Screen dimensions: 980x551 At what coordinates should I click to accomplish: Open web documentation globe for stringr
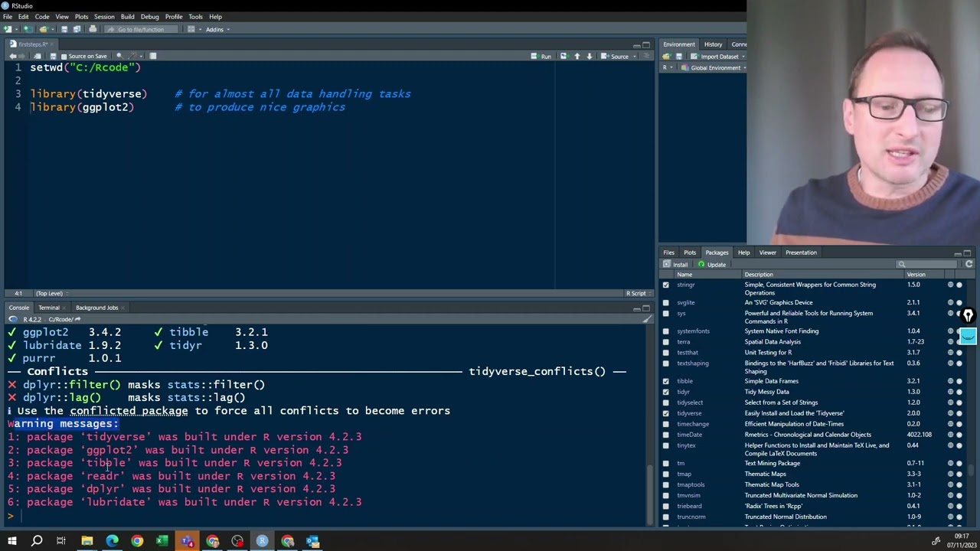tap(951, 285)
